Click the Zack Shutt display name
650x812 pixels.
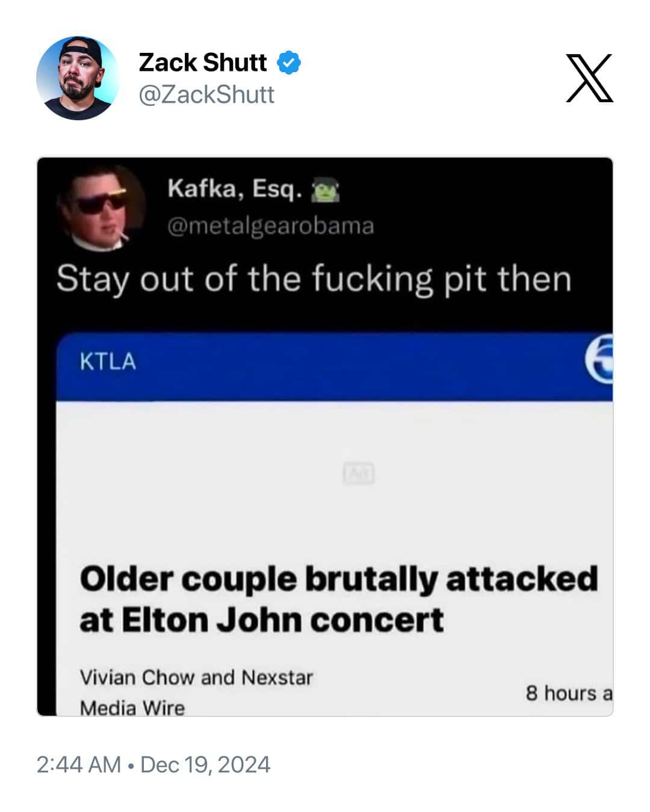203,63
